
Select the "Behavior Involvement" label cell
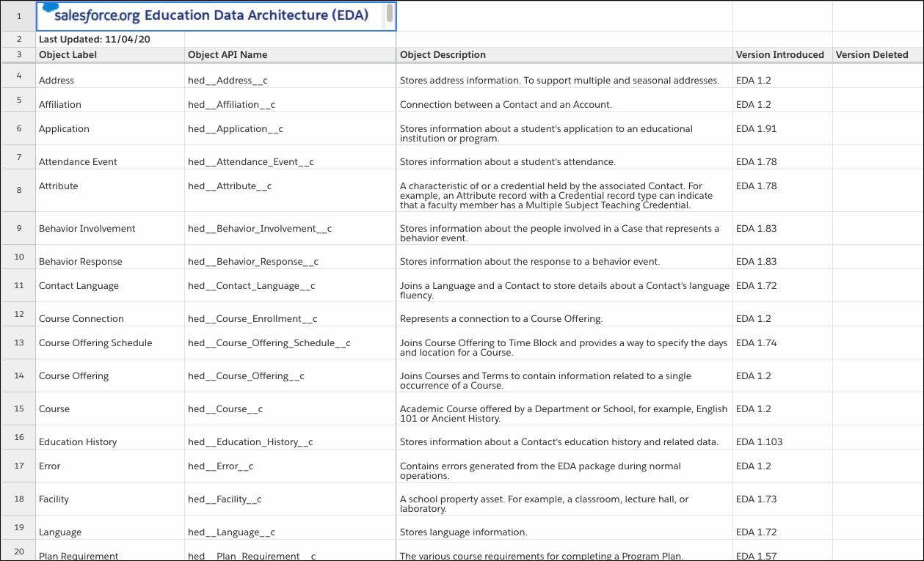[87, 228]
